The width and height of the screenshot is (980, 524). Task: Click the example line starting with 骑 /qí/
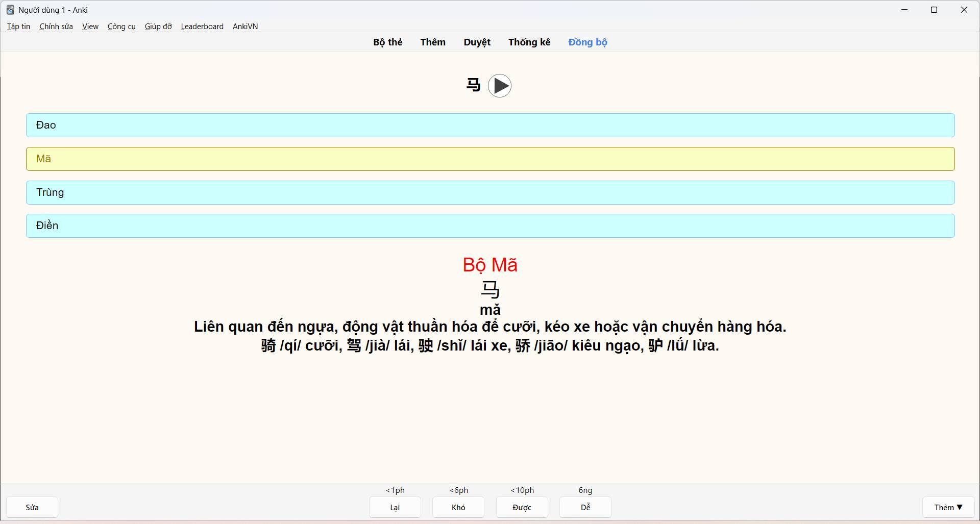click(490, 346)
